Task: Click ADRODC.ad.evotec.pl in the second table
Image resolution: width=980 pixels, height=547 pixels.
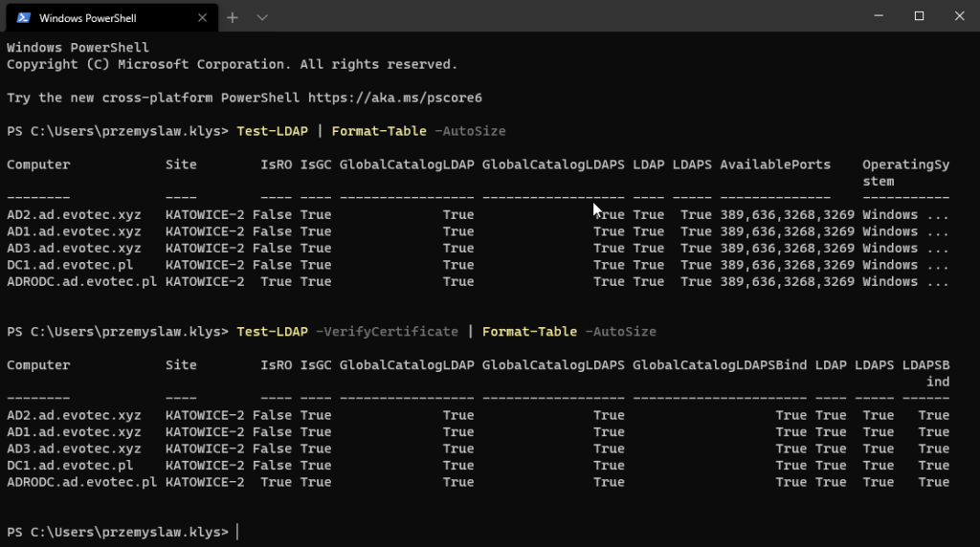Action: [x=81, y=482]
